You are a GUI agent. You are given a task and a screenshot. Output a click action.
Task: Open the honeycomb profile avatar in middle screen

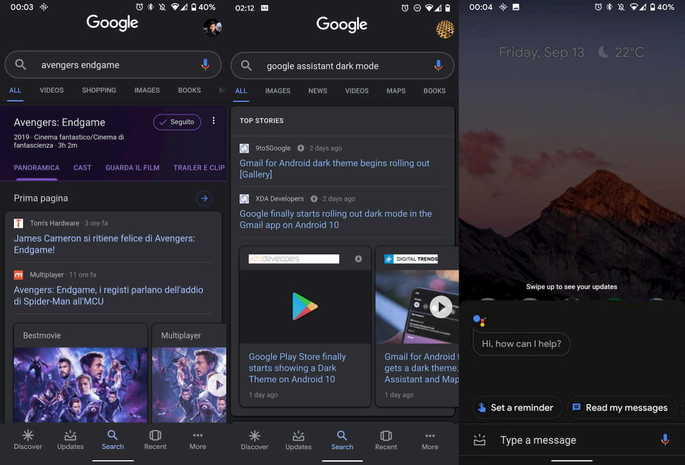click(x=445, y=29)
